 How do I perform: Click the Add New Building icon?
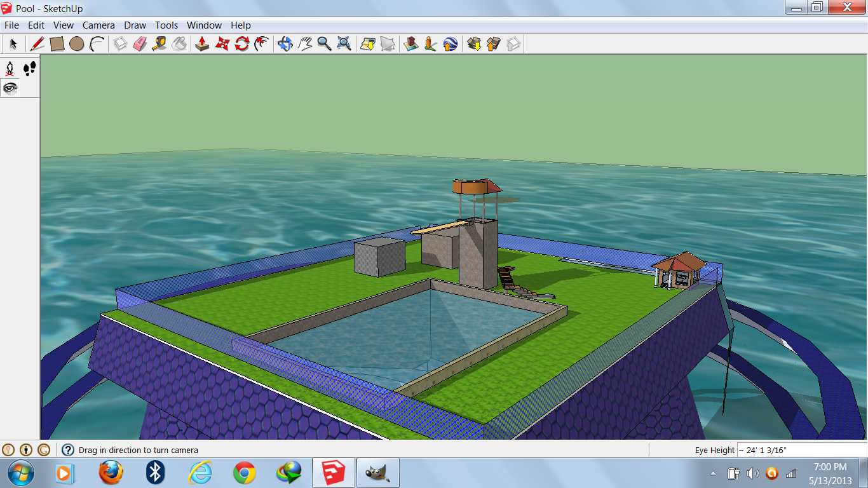click(410, 44)
